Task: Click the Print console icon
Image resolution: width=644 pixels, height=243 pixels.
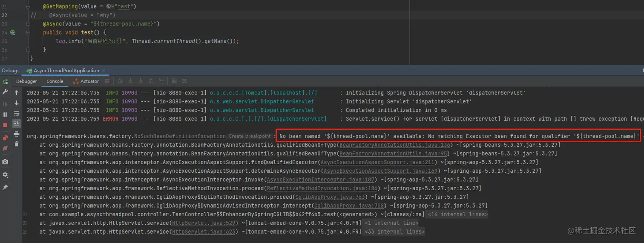Action: coord(17,134)
